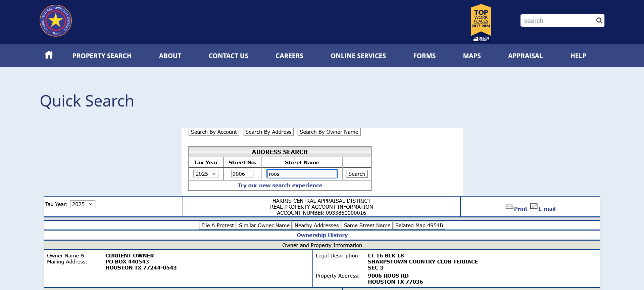Open the ONLINE SERVICES menu

tap(358, 56)
